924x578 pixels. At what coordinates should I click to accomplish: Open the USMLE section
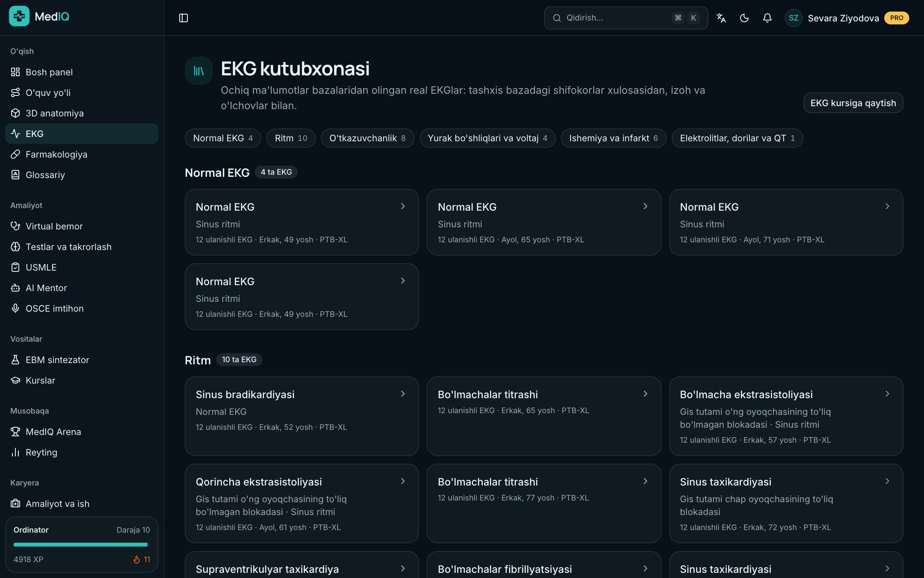(x=82, y=267)
